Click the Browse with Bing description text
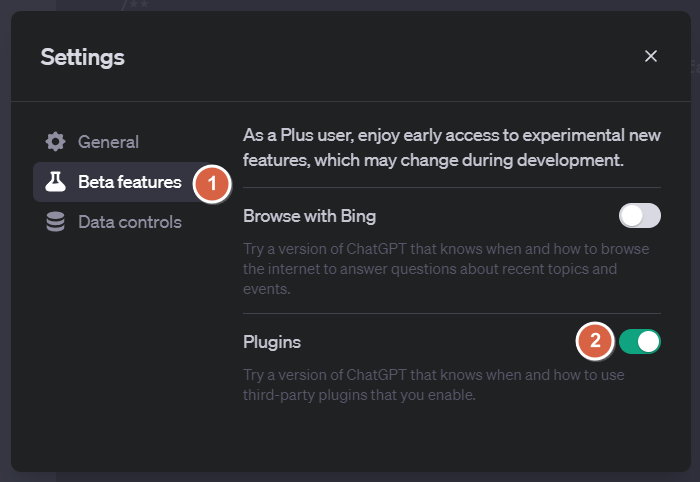Image resolution: width=700 pixels, height=482 pixels. tap(446, 269)
